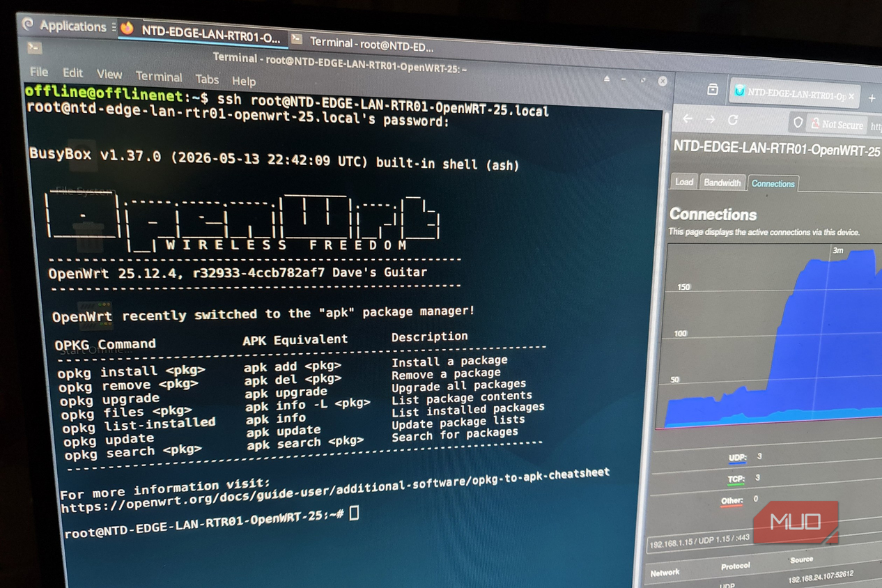Switch to the Load tab in LuCI
This screenshot has width=882, height=588.
coord(684,182)
